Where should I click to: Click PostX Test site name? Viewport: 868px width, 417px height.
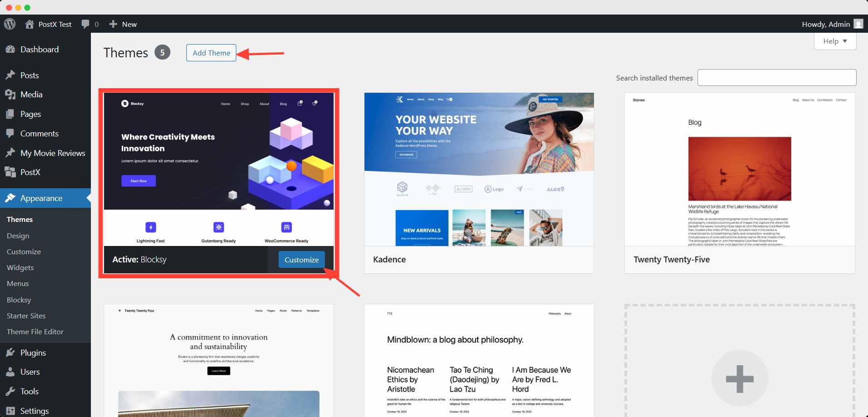click(x=55, y=24)
